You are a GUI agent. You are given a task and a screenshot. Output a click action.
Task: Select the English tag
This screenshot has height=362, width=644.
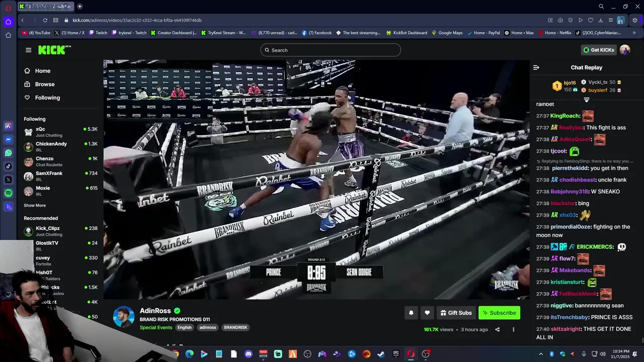tap(184, 327)
